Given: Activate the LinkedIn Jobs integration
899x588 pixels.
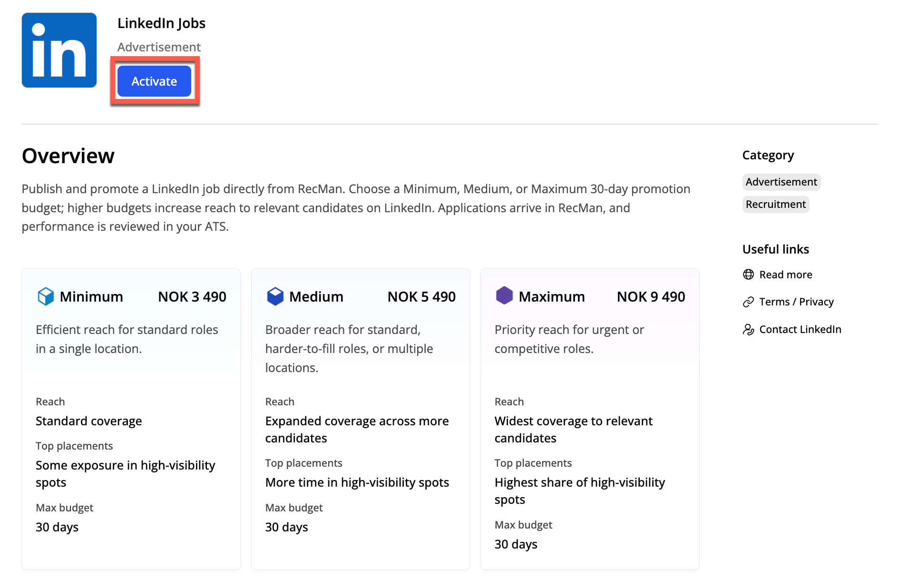Looking at the screenshot, I should (154, 81).
